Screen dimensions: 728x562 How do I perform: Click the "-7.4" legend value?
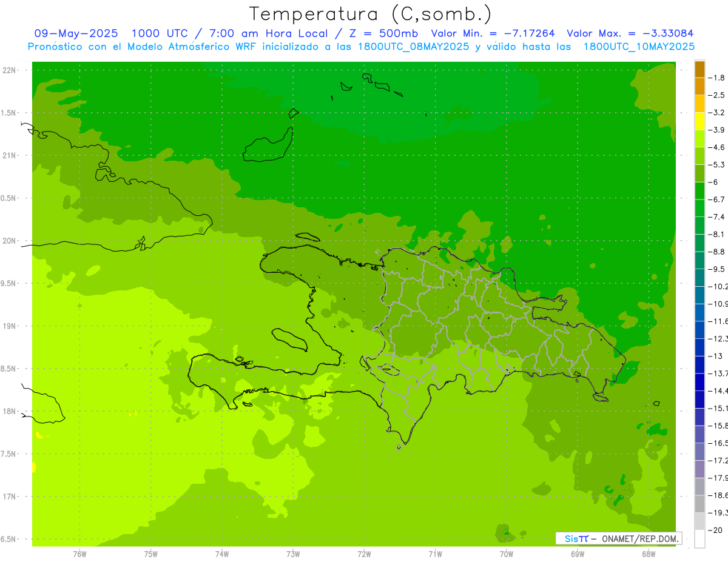point(716,217)
